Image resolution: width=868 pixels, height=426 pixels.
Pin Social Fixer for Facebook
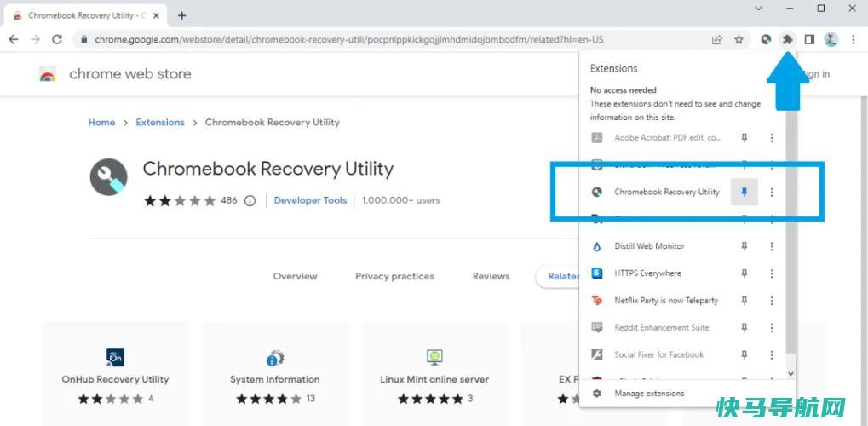pos(744,355)
